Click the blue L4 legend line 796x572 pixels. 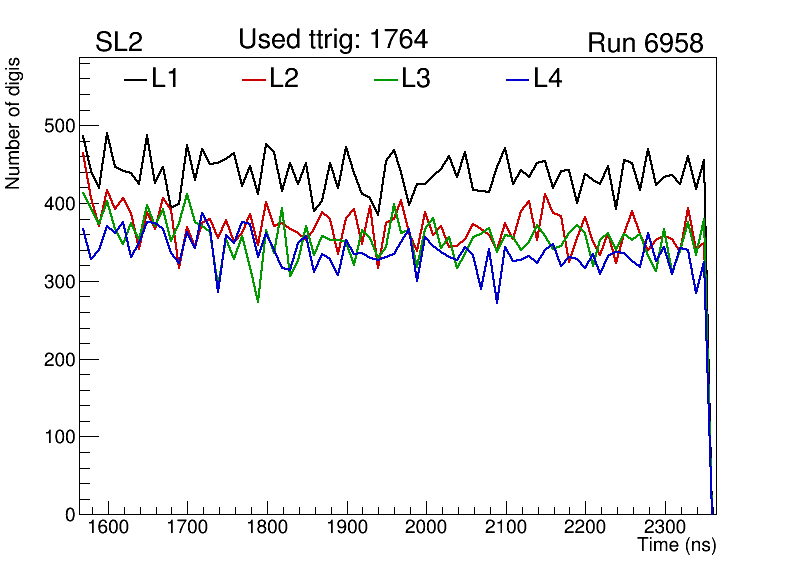click(x=517, y=80)
